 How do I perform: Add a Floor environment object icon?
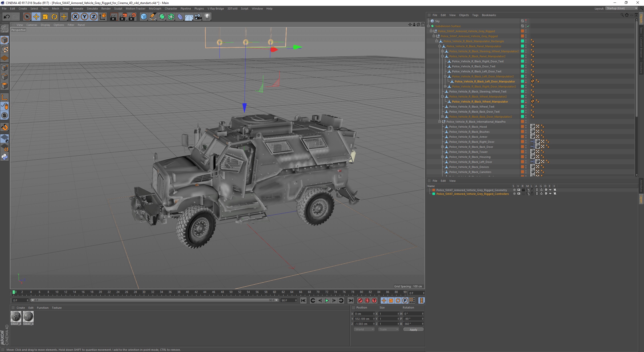[x=189, y=17]
